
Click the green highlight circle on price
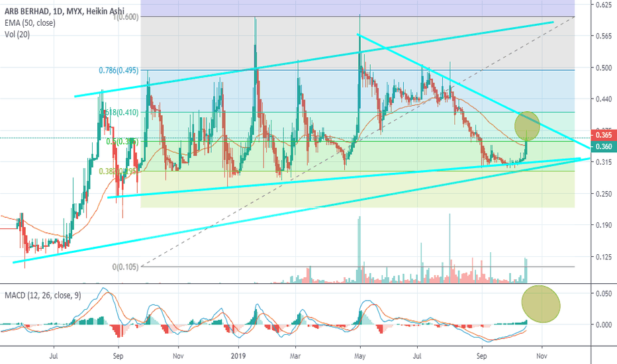(527, 126)
